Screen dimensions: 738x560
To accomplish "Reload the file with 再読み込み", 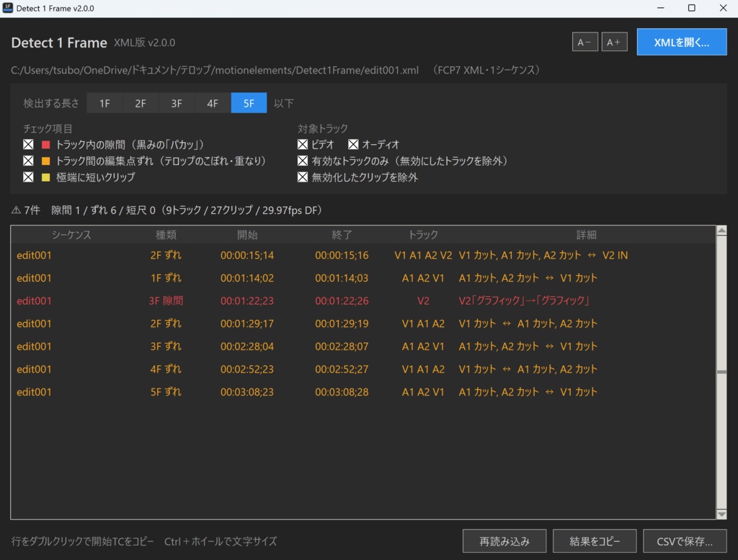I will pos(504,541).
